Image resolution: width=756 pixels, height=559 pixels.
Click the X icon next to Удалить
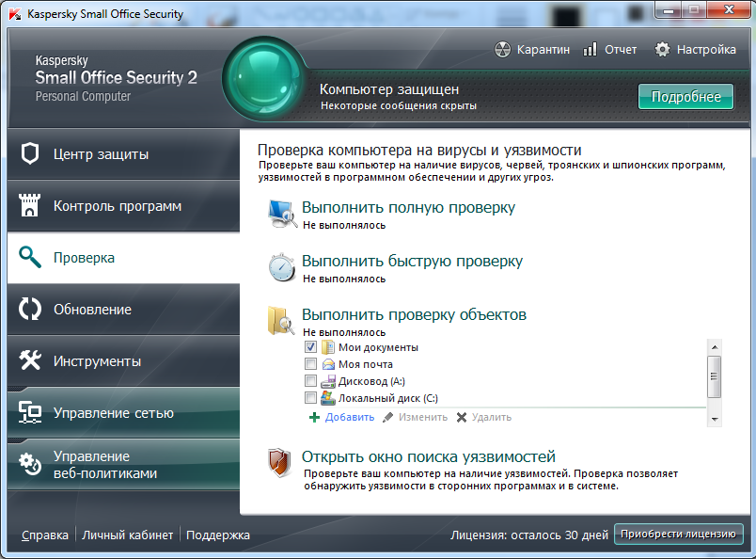coord(462,417)
